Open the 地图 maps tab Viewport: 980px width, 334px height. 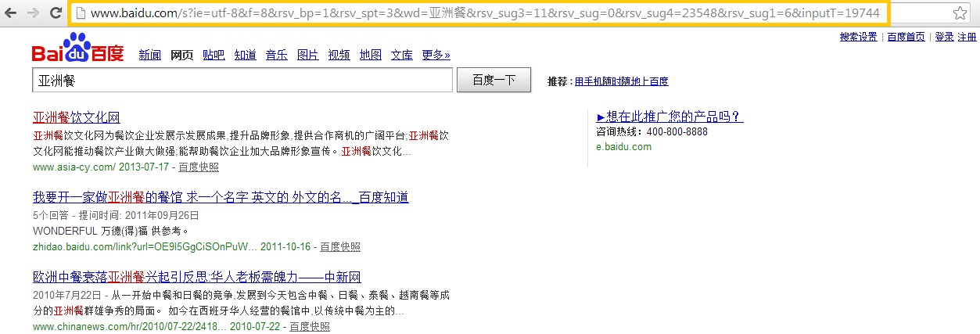[x=371, y=55]
